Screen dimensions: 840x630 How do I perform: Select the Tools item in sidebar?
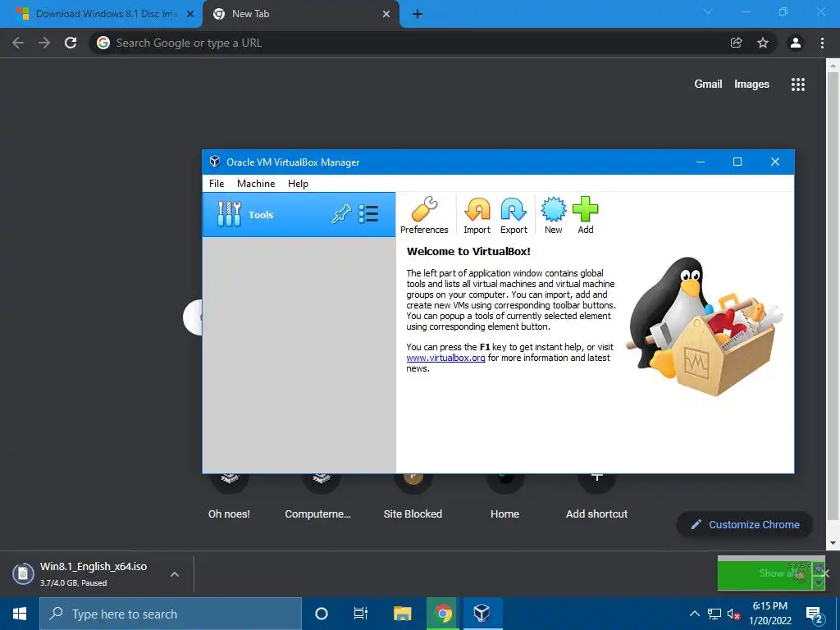[x=299, y=214]
